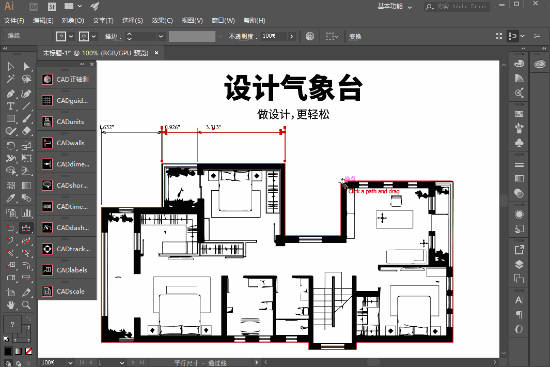Image resolution: width=550 pixels, height=367 pixels.
Task: Open the File(F) menu
Action: 14,21
